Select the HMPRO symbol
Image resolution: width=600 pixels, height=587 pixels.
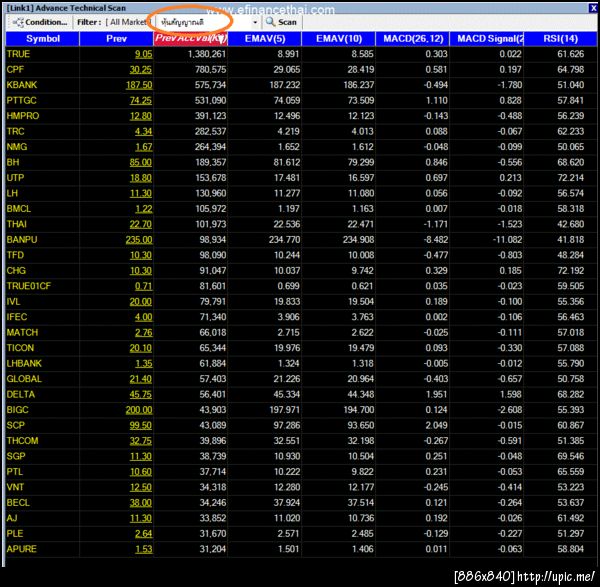point(23,116)
